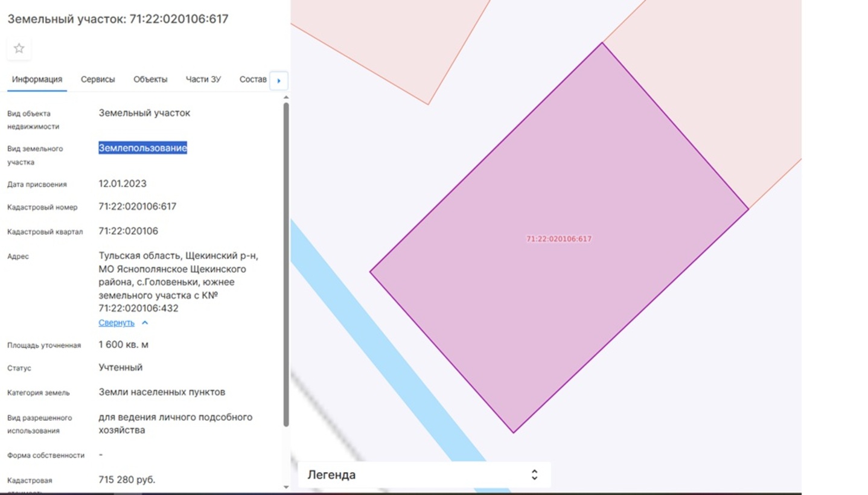Open the Состав tab
This screenshot has width=868, height=495.
(253, 79)
